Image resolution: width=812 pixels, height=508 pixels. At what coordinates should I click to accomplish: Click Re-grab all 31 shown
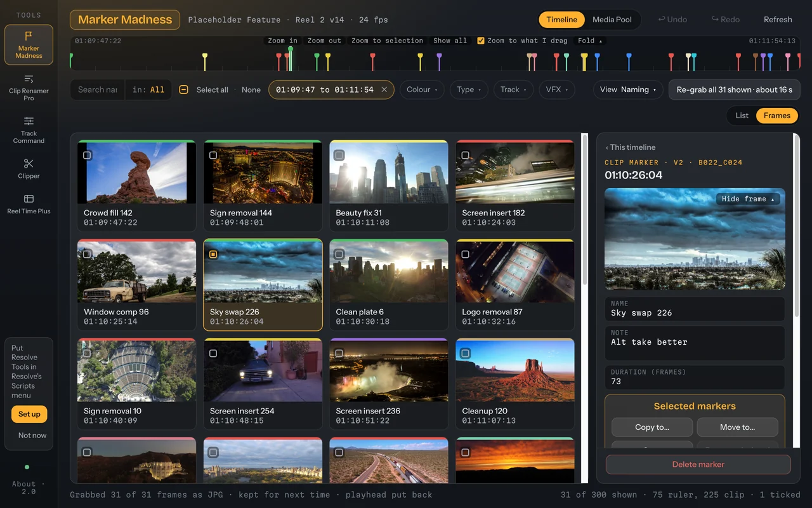click(734, 90)
